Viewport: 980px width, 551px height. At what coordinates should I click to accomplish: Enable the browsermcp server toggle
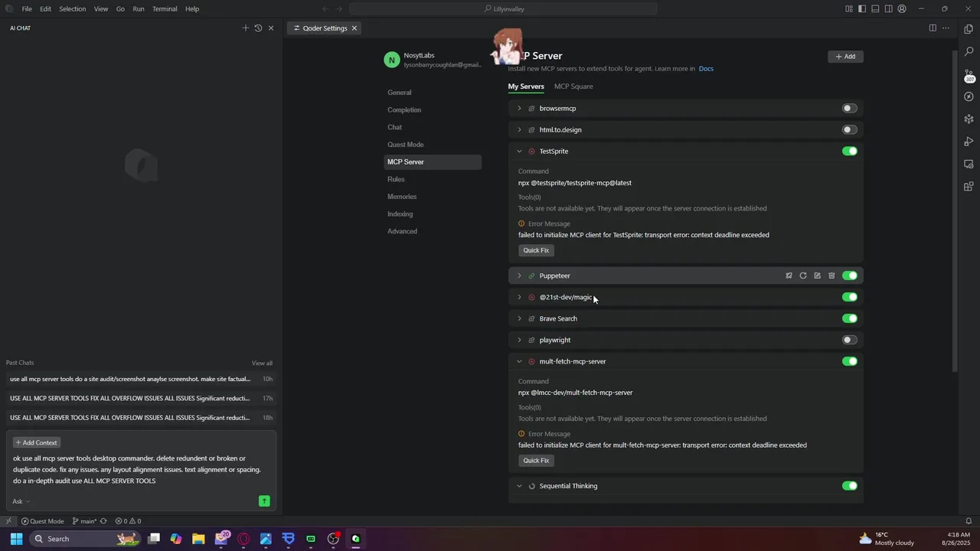click(849, 109)
